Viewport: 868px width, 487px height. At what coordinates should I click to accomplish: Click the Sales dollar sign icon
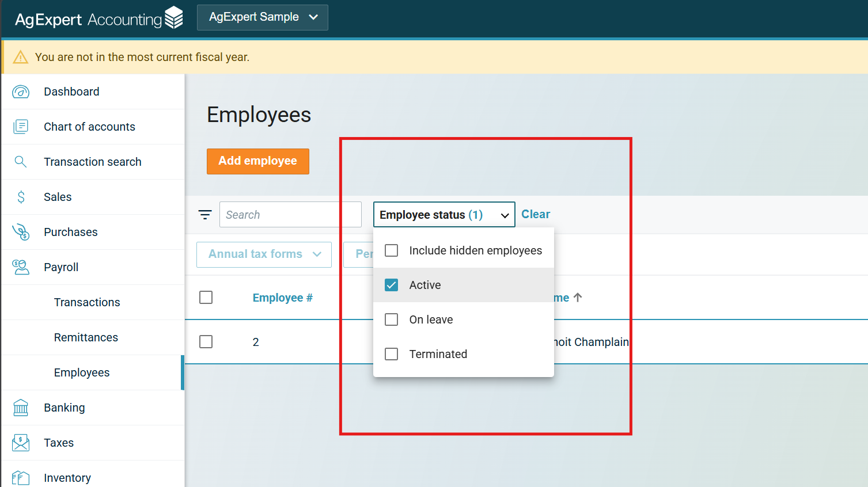(21, 197)
